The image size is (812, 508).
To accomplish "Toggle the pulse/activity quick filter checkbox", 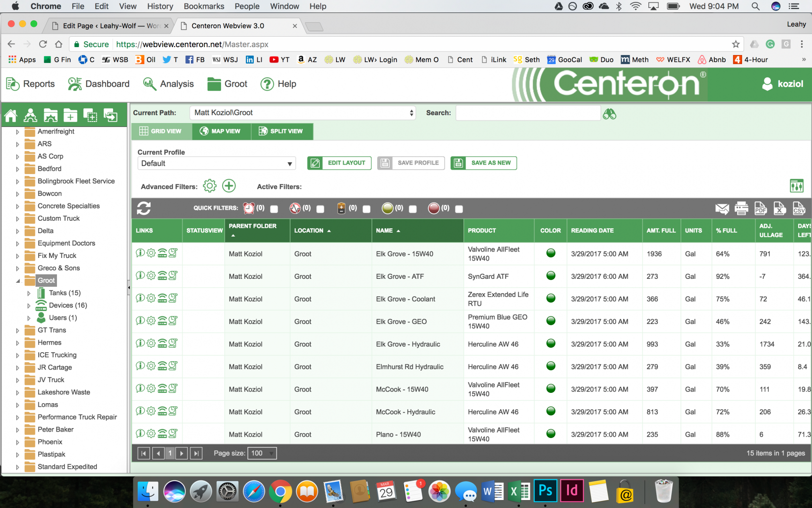I will coord(320,209).
